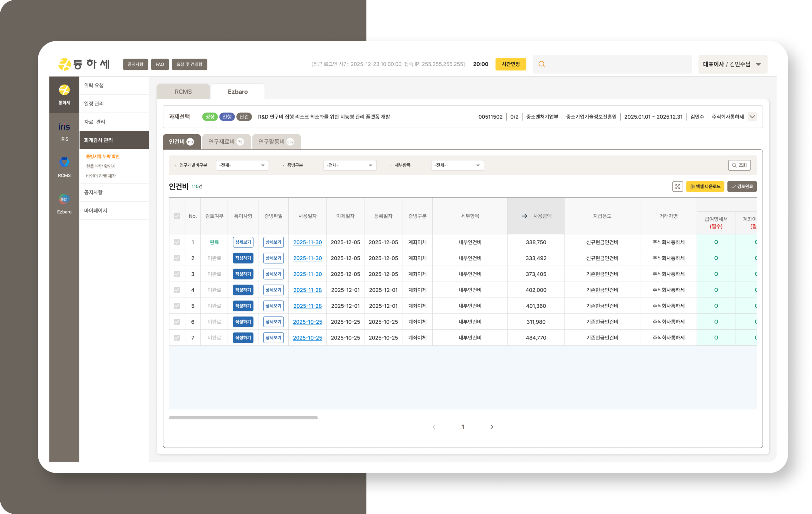Click the table fullscreen expand icon
Viewport: 812px width, 514px height.
coord(677,187)
